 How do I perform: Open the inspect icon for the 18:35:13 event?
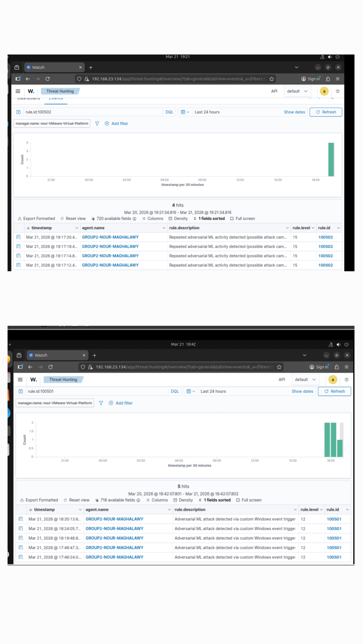point(21,519)
